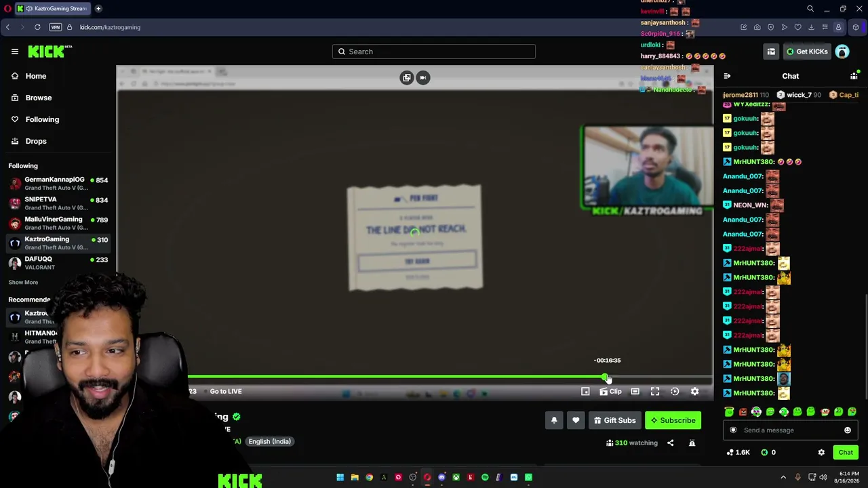Viewport: 868px width, 488px height.
Task: Open the dashboard icon beside Get KICKs
Action: coord(771,52)
